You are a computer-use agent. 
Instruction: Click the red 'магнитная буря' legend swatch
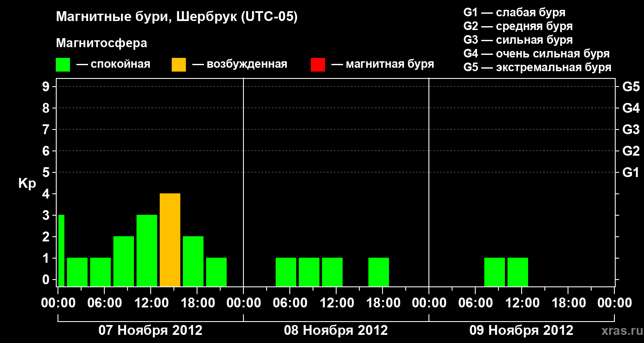pos(318,65)
